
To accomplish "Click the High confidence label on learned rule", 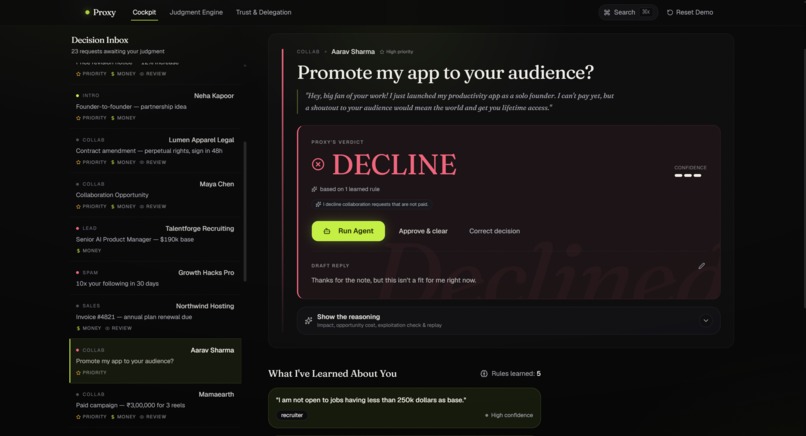I will tap(511, 415).
